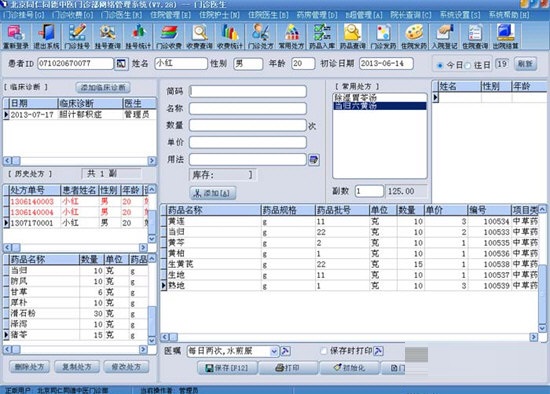Open the 入院登记 toolbar icon

(444, 36)
